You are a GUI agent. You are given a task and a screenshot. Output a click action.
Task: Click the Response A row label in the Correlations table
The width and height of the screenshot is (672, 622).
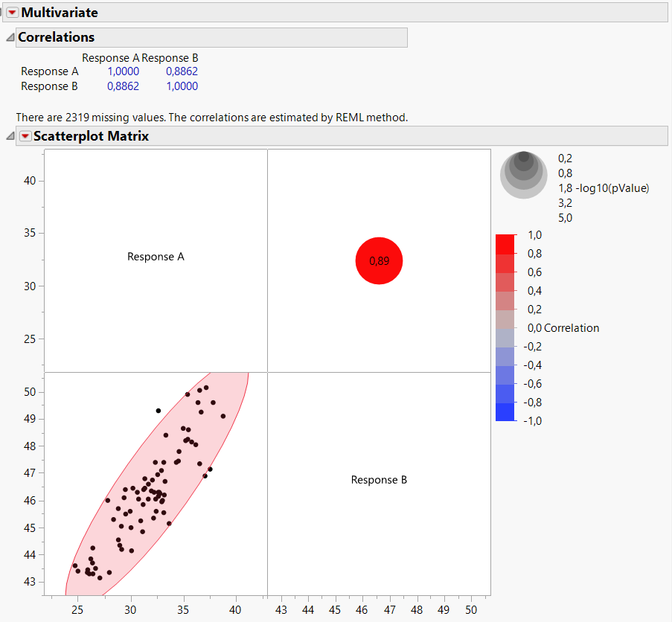[x=50, y=71]
